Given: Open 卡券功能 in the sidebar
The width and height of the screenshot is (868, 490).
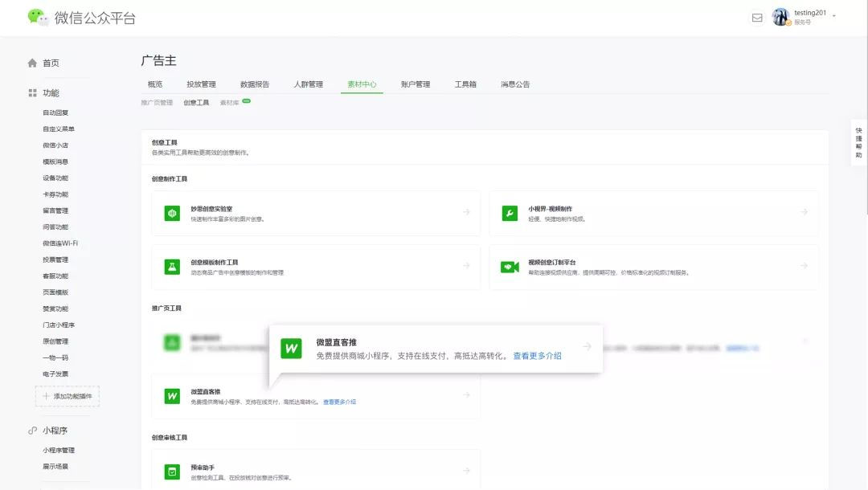Looking at the screenshot, I should tap(55, 194).
